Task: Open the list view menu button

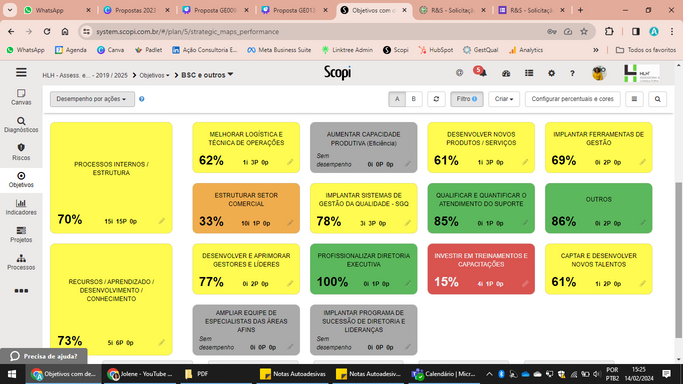Action: [x=634, y=99]
